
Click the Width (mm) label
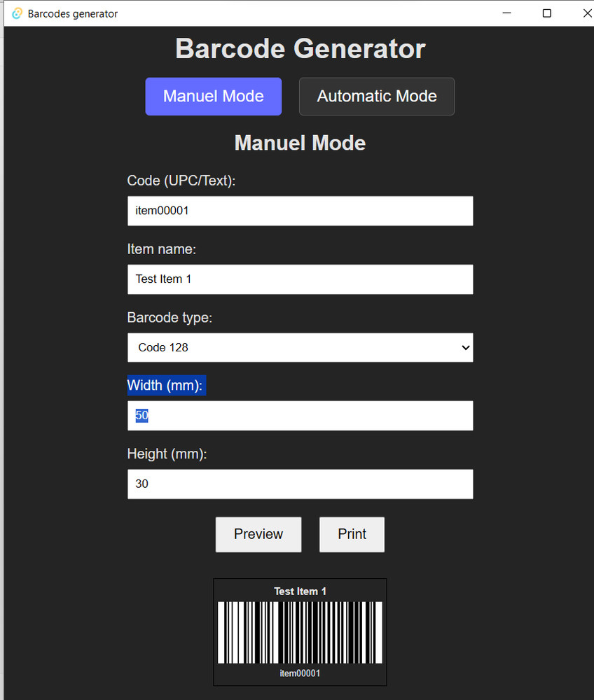point(166,385)
